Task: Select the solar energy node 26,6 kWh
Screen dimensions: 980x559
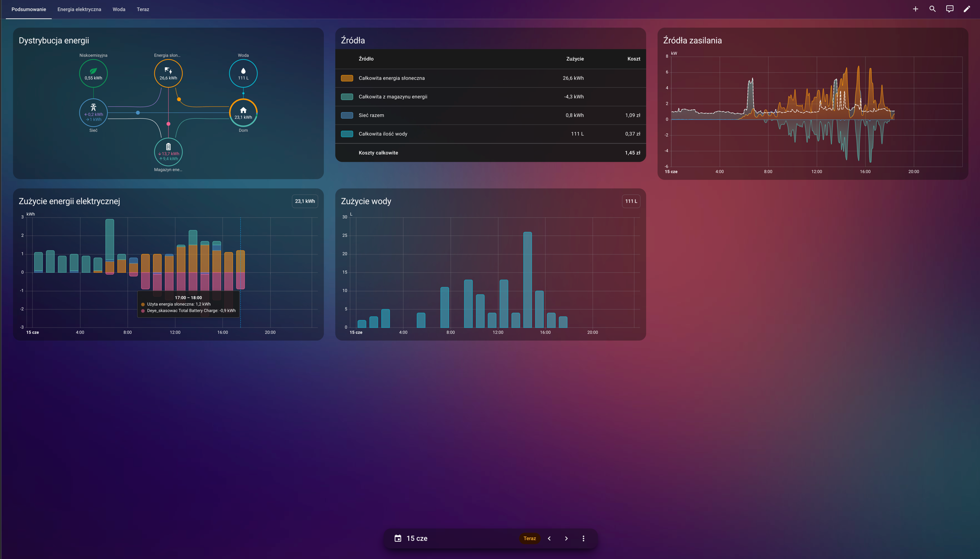Action: [168, 73]
